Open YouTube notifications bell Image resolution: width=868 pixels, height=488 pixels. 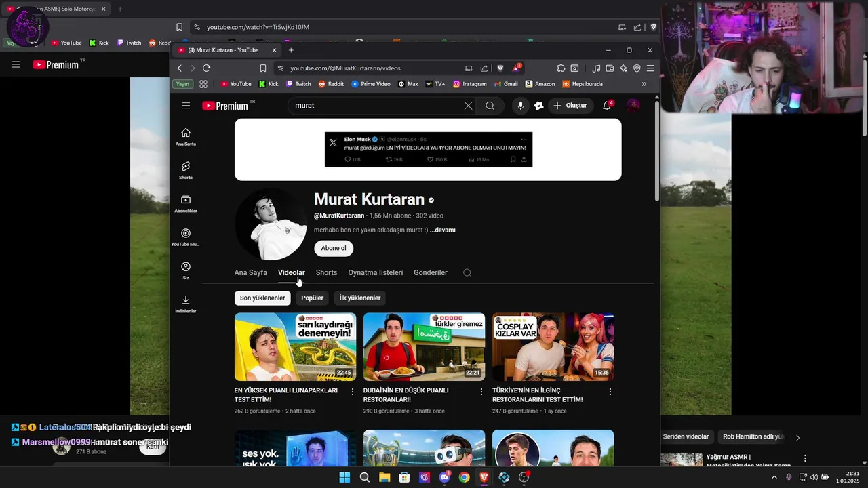pyautogui.click(x=607, y=106)
